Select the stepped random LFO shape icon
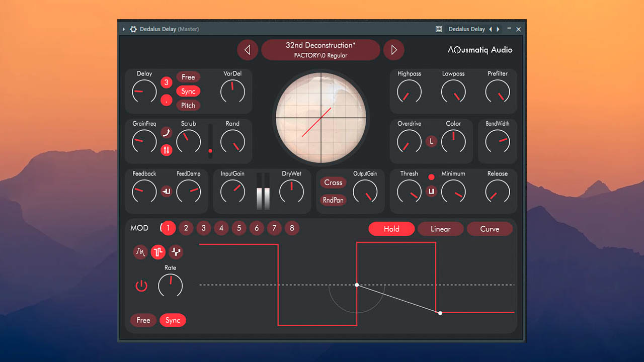The image size is (644, 362). click(176, 252)
